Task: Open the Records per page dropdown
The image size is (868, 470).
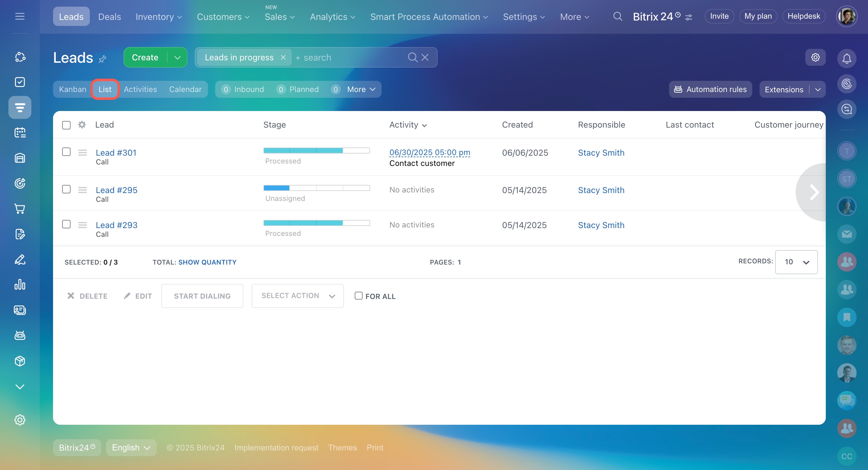Action: point(796,262)
